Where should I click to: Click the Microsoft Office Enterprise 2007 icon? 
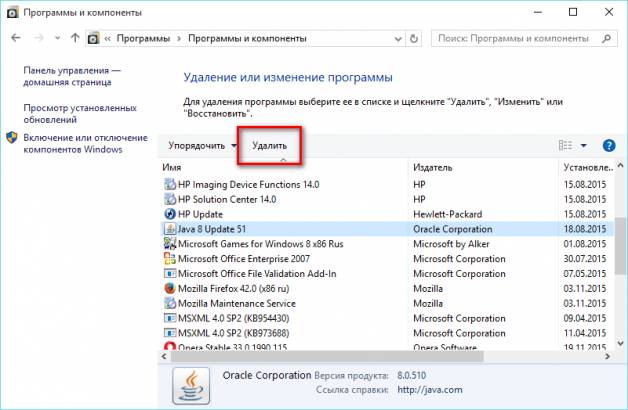point(168,258)
